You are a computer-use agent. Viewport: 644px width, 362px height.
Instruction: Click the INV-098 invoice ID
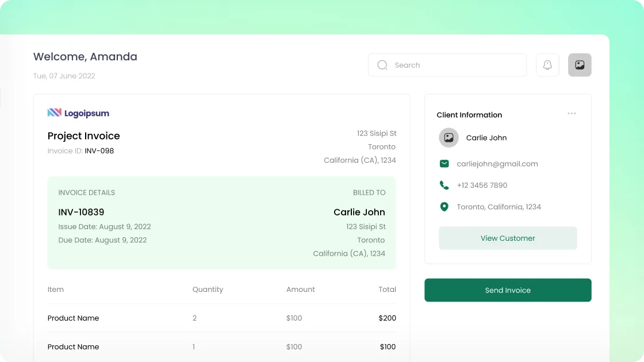coord(99,151)
